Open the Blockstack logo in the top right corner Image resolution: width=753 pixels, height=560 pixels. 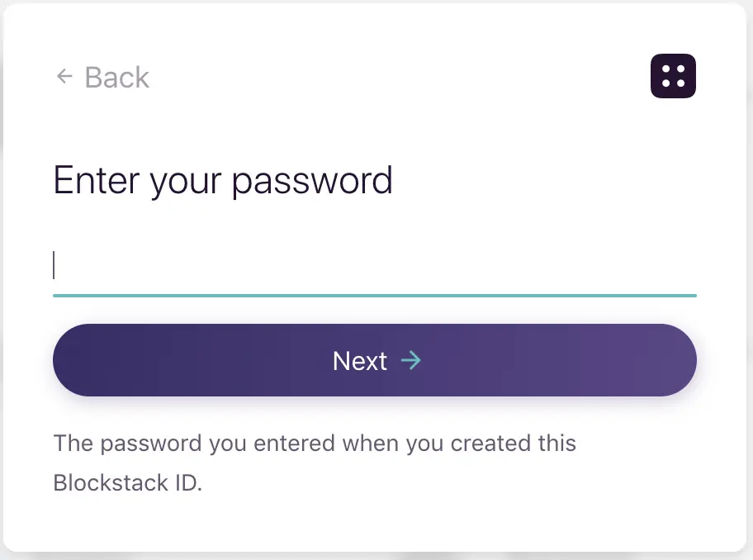[673, 76]
